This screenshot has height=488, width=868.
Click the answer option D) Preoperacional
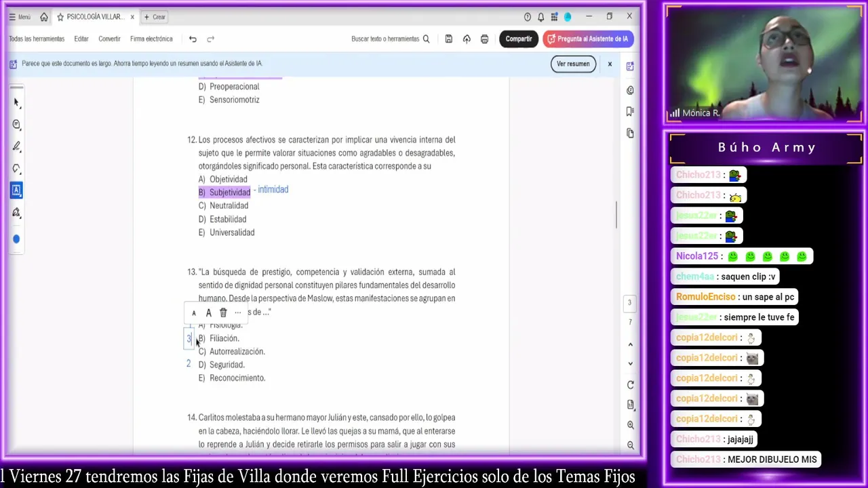[x=229, y=87]
